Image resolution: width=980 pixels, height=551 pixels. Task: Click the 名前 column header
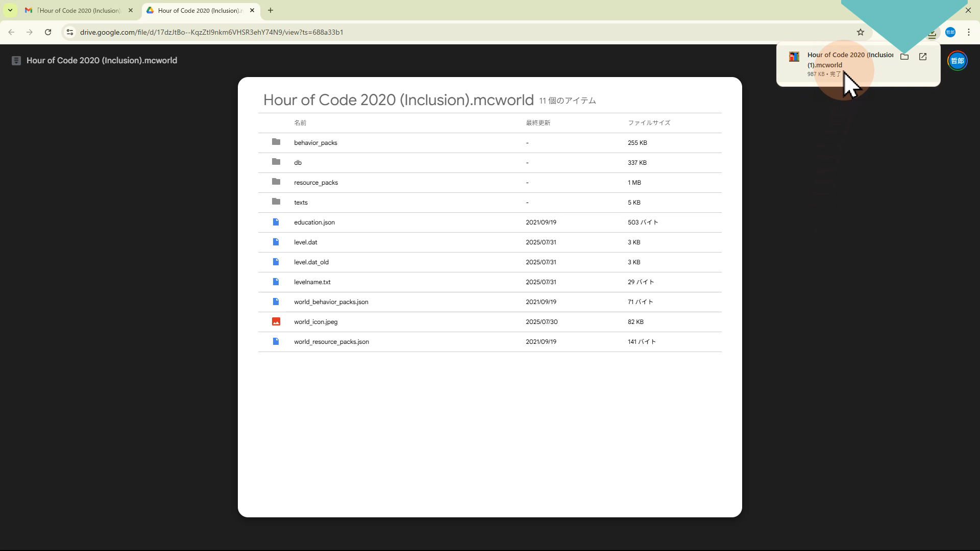300,123
